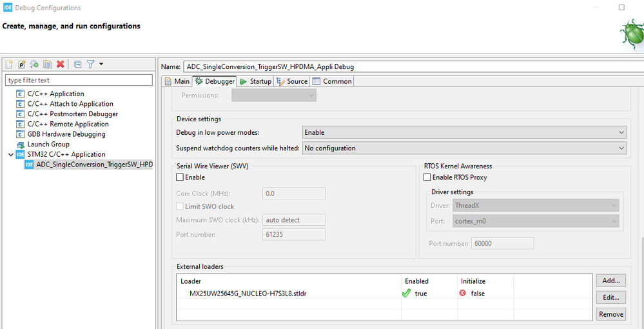Select GDB Hardware Debugging item
644x329 pixels.
(x=66, y=134)
